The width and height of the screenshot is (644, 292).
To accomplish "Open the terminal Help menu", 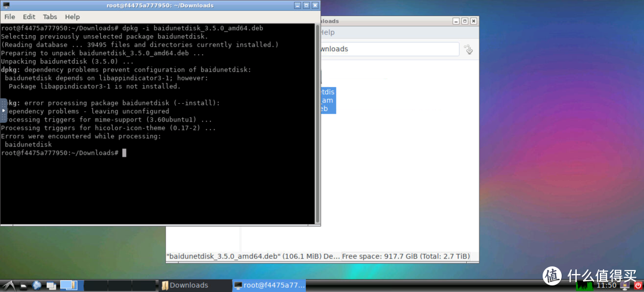I will [72, 17].
